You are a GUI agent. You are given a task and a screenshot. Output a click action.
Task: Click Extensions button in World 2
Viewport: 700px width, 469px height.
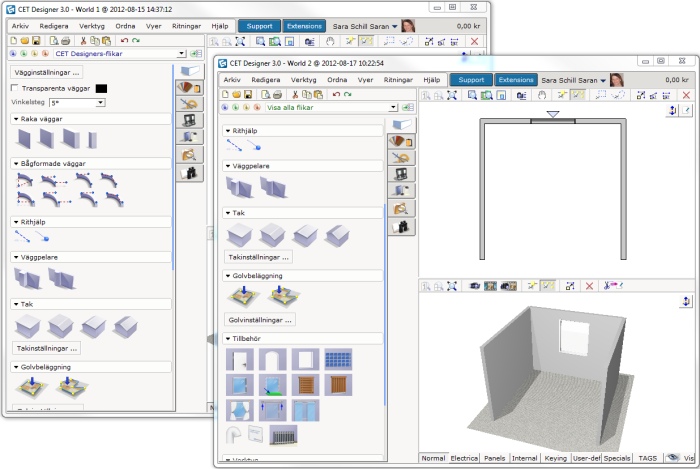point(516,80)
